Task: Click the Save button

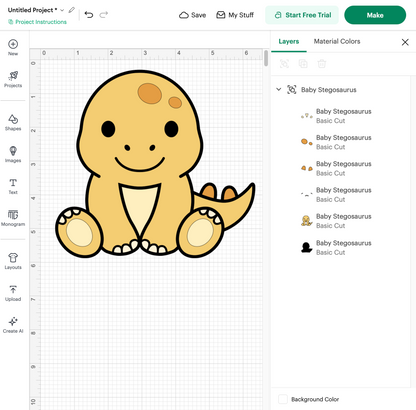Action: pos(192,15)
